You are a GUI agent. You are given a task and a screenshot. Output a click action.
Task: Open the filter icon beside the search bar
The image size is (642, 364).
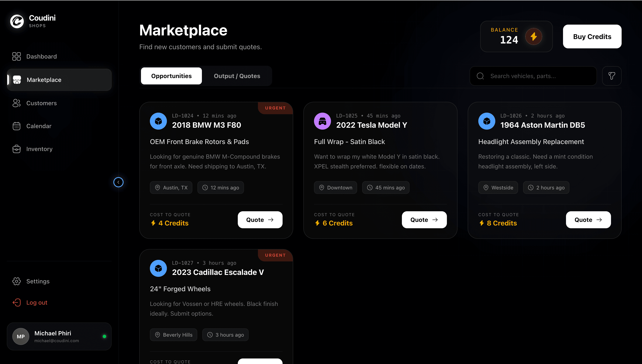coord(612,76)
